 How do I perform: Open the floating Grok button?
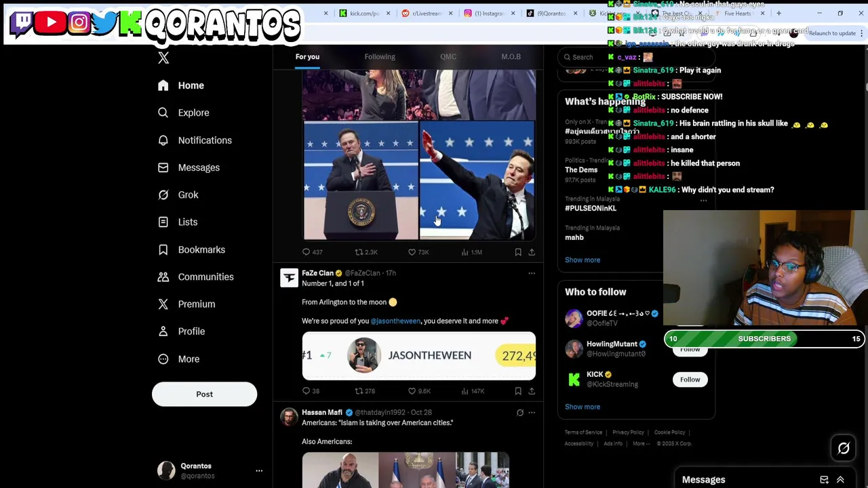pos(844,448)
